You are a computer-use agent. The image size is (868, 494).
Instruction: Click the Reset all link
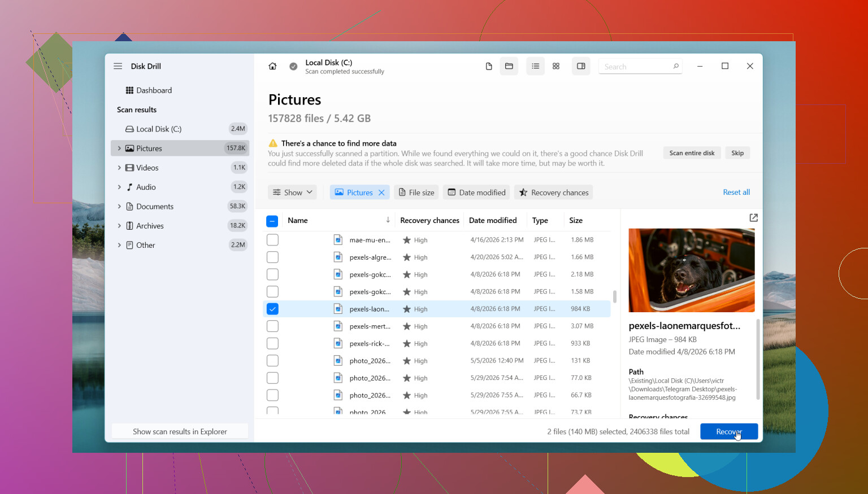click(736, 193)
